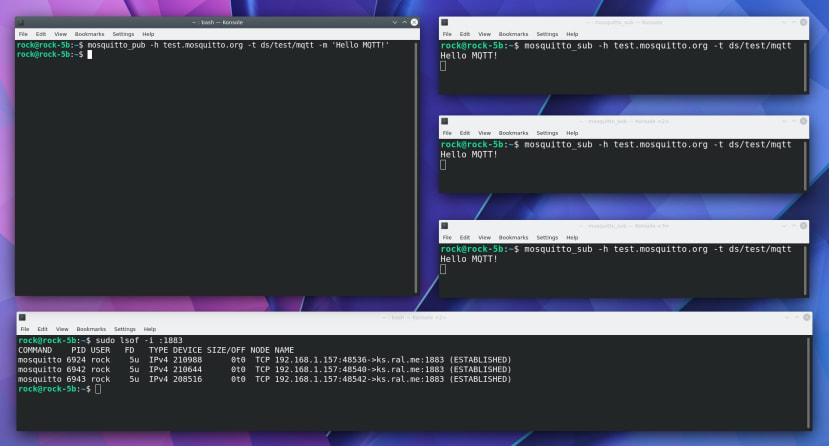
Task: Open File menu in Konsole <2> mosquitto_sub window
Action: point(447,133)
